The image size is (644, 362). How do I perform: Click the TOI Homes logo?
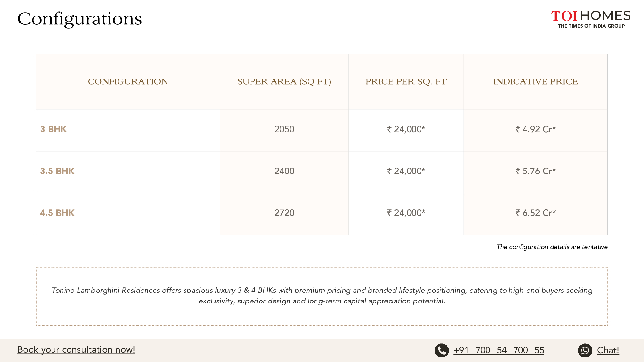click(591, 19)
